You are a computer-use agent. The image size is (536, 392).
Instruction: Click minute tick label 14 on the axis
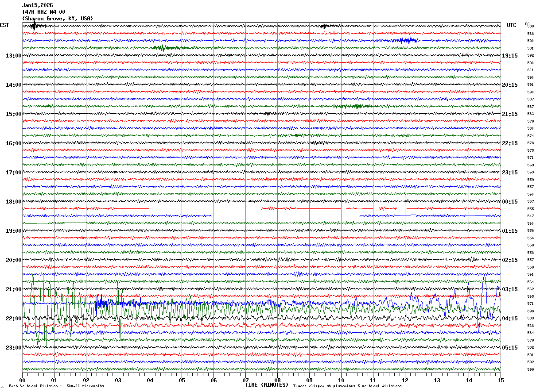(x=469, y=380)
